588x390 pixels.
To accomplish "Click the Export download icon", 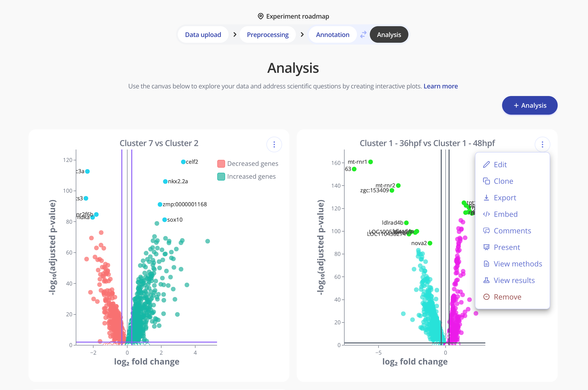I will click(486, 198).
